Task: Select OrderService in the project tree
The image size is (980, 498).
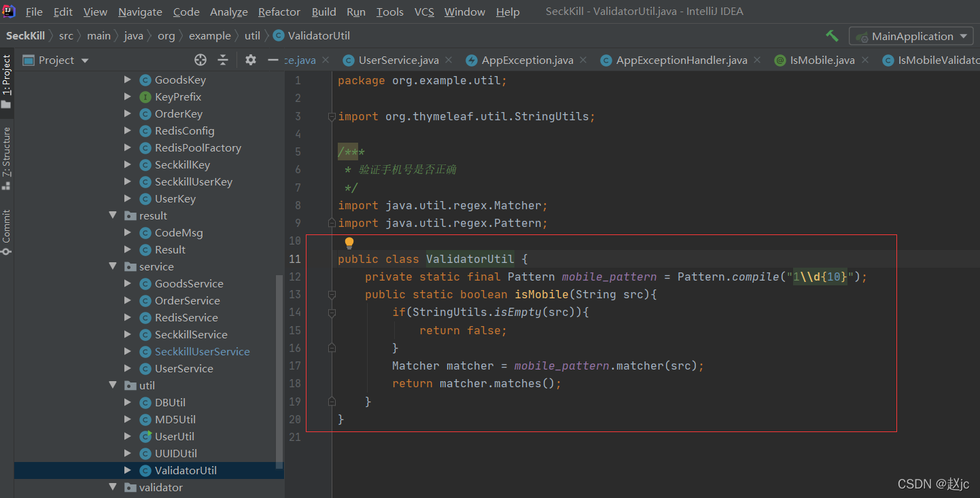Action: point(188,300)
